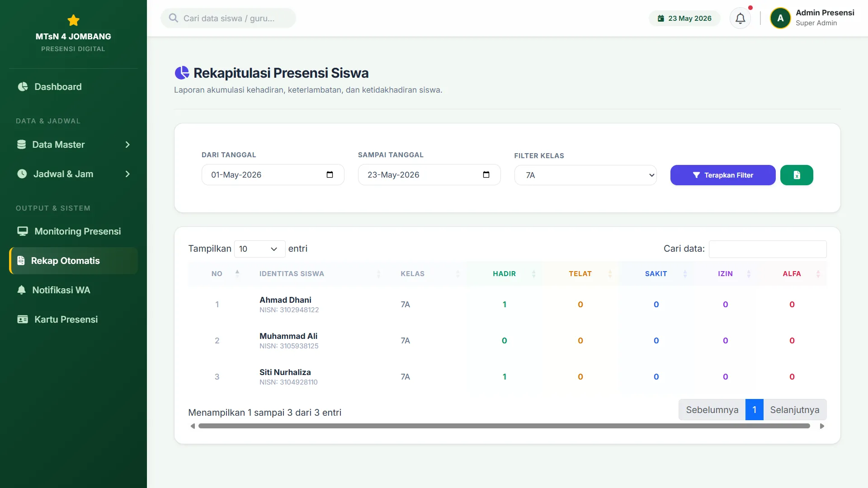Sort table by the ALFA column

(792, 274)
